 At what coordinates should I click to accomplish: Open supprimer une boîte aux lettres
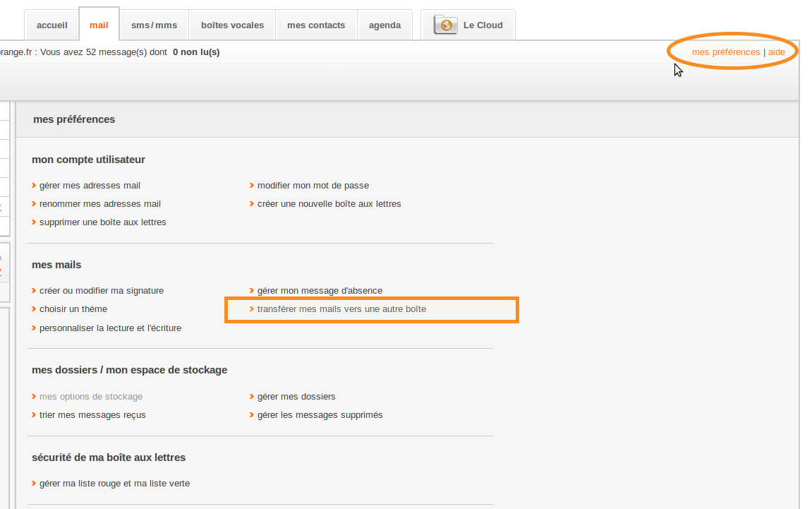coord(102,222)
